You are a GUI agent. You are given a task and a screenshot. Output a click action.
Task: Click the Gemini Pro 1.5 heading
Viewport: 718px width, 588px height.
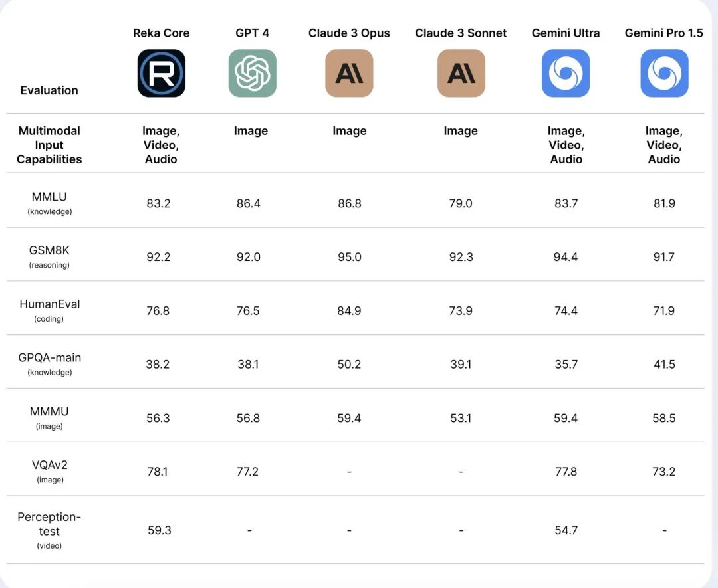tap(664, 33)
